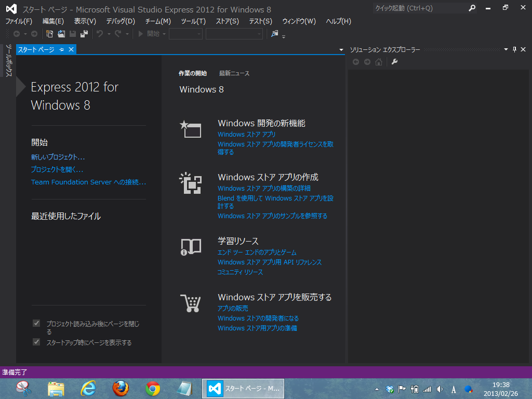532x399 pixels.
Task: Open Windows ストアの開発者になる link
Action: click(258, 318)
